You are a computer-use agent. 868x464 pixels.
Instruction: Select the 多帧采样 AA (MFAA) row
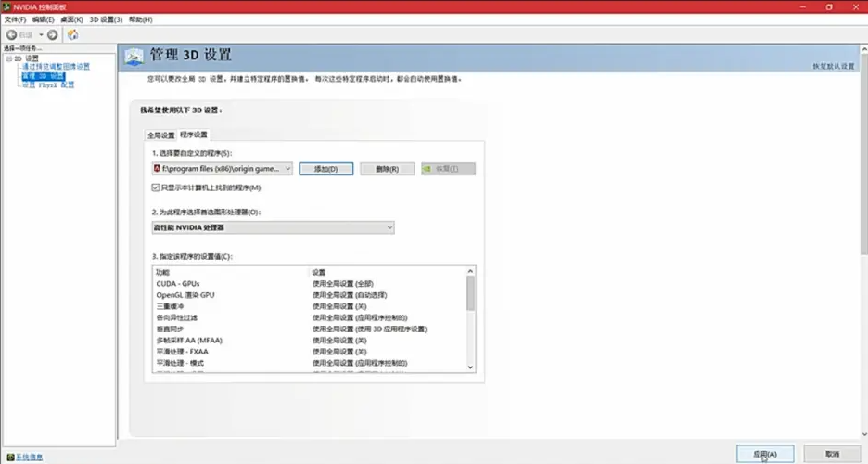click(x=310, y=341)
